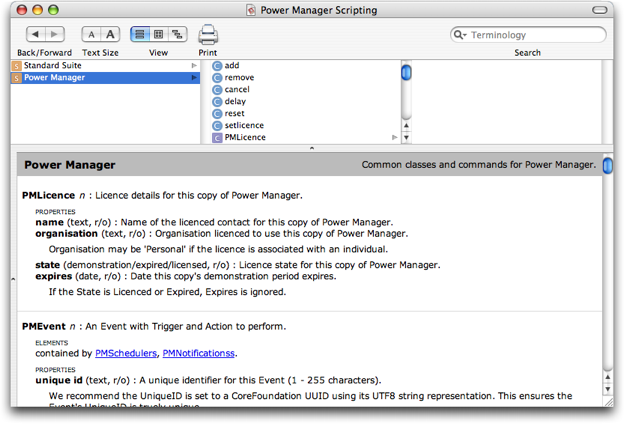This screenshot has width=624, height=424.
Task: Click the Standard Suite orange S icon
Action: 16,66
